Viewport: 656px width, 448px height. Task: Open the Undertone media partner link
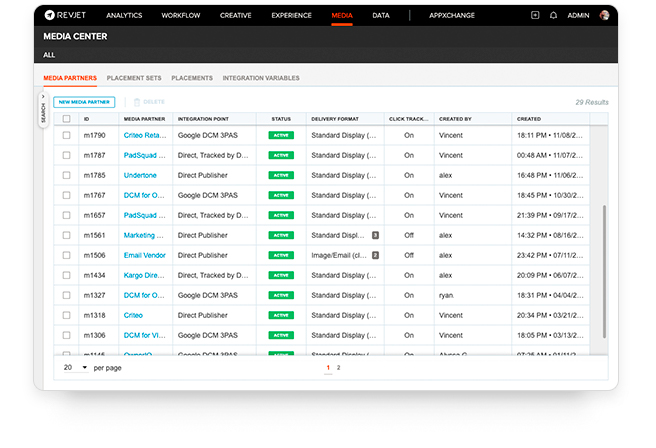[140, 175]
